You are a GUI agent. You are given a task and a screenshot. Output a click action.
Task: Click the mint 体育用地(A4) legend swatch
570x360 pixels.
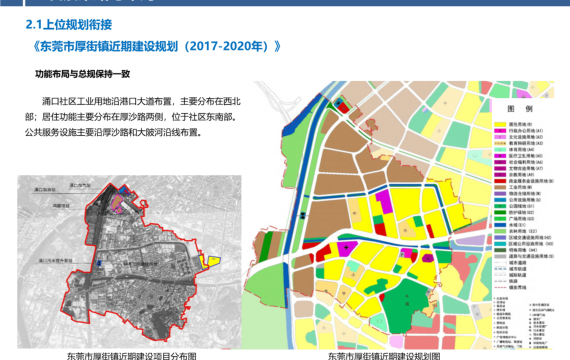500,149
